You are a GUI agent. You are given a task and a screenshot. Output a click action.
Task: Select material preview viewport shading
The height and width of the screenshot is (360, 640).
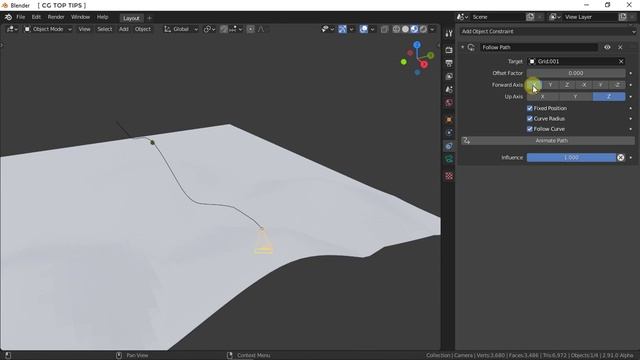tap(414, 29)
